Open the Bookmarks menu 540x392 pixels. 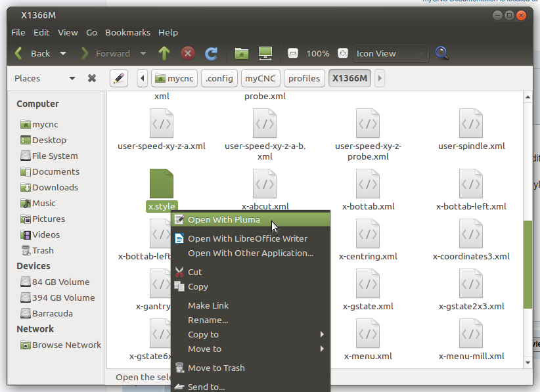point(127,32)
